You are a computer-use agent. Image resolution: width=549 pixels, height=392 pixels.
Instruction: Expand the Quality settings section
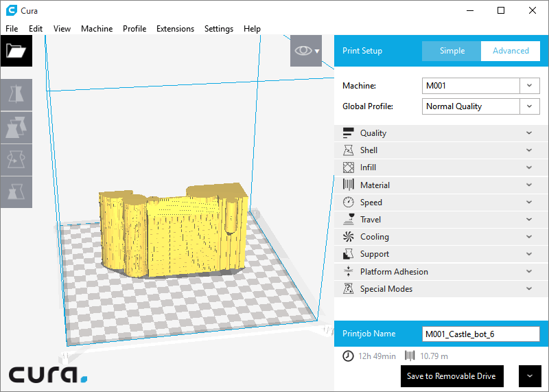pos(439,133)
